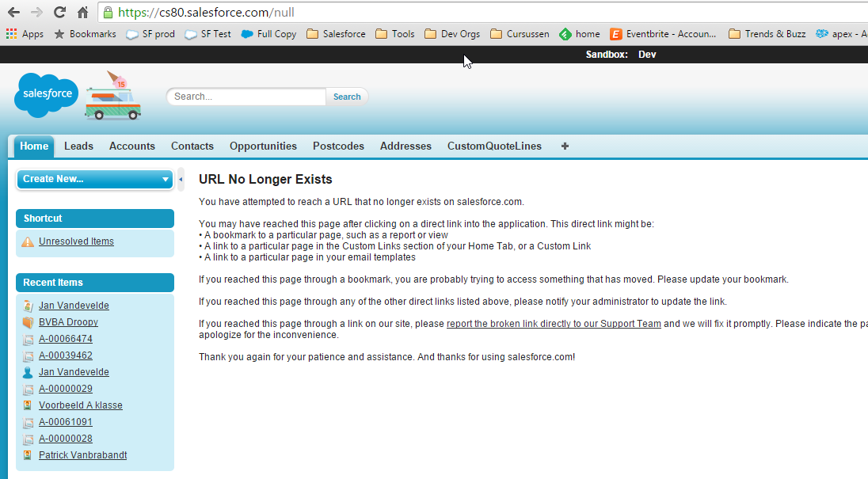Image resolution: width=868 pixels, height=479 pixels.
Task: Open the Postcodes tab
Action: coord(338,146)
